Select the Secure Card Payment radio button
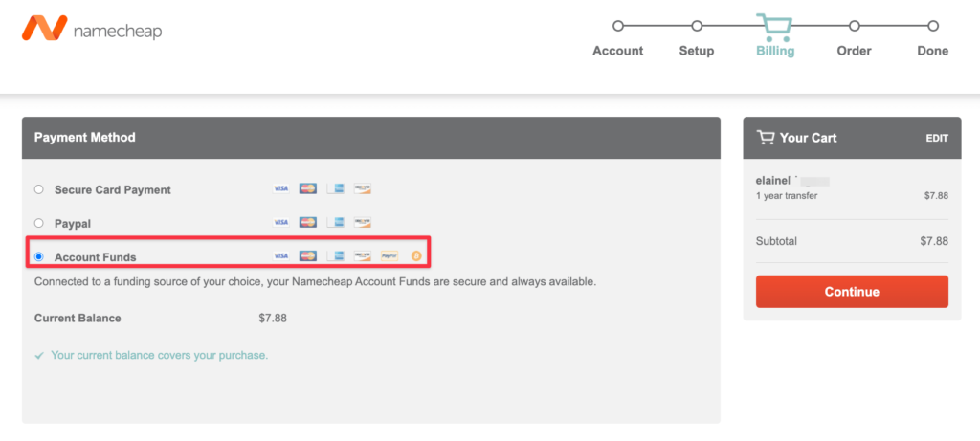 coord(38,189)
